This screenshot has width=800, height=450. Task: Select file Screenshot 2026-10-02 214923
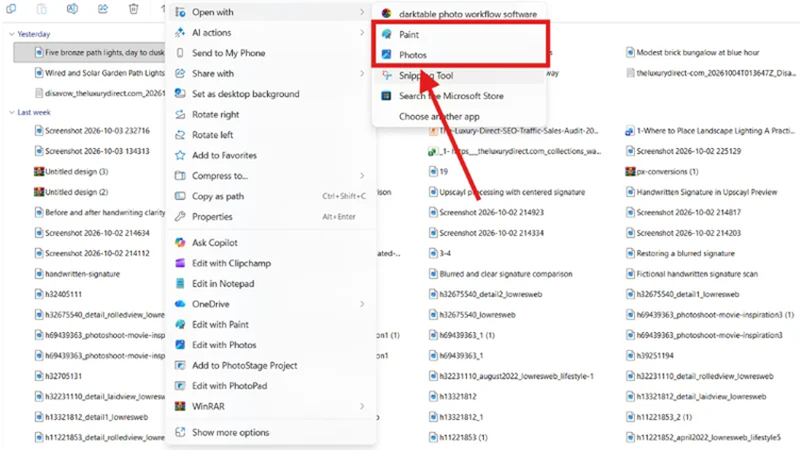coord(487,212)
